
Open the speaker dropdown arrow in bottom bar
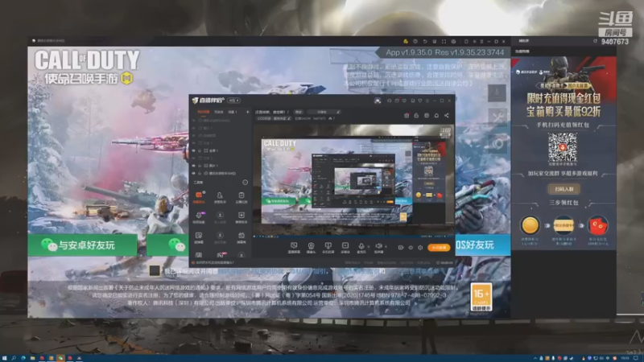(x=386, y=247)
